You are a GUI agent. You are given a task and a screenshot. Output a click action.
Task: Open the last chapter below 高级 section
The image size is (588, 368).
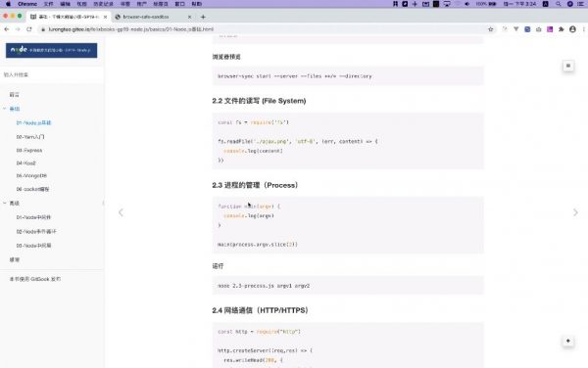coord(15,259)
